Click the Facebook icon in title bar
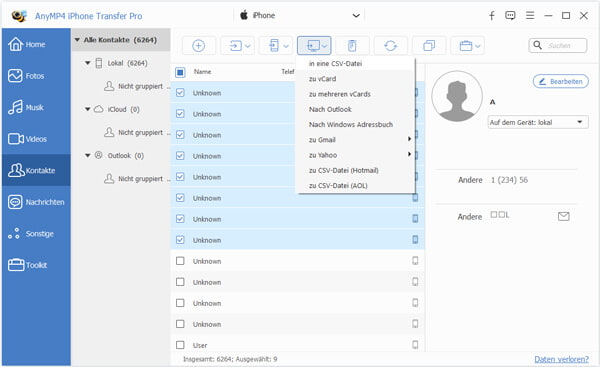The width and height of the screenshot is (600, 367). 492,16
